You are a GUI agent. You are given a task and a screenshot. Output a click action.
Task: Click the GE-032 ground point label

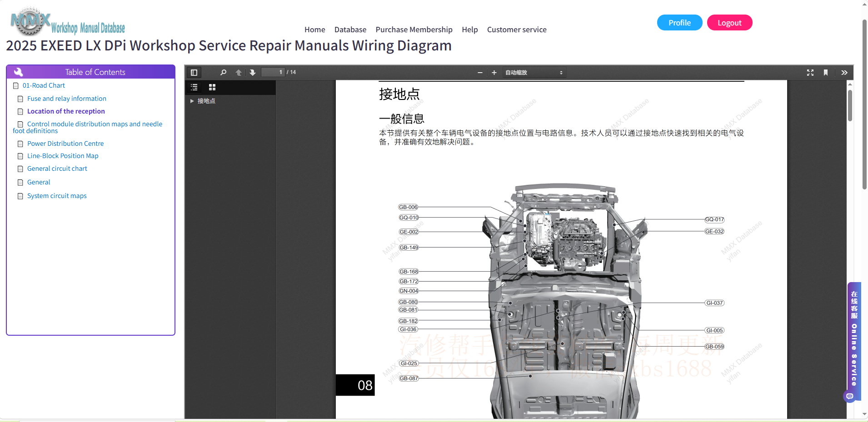pyautogui.click(x=714, y=231)
